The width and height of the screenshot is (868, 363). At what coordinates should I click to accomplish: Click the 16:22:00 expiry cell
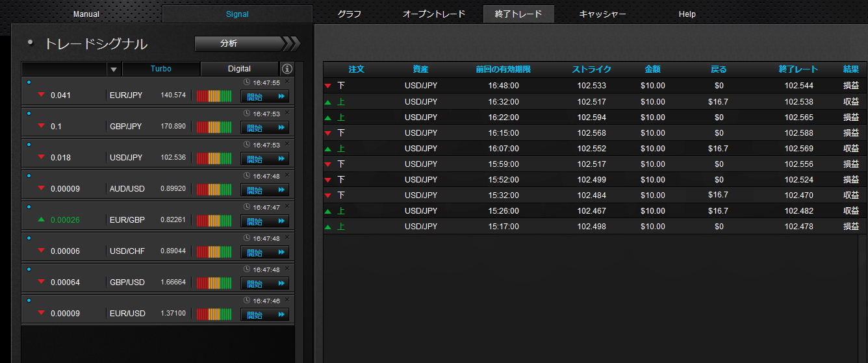pos(504,118)
